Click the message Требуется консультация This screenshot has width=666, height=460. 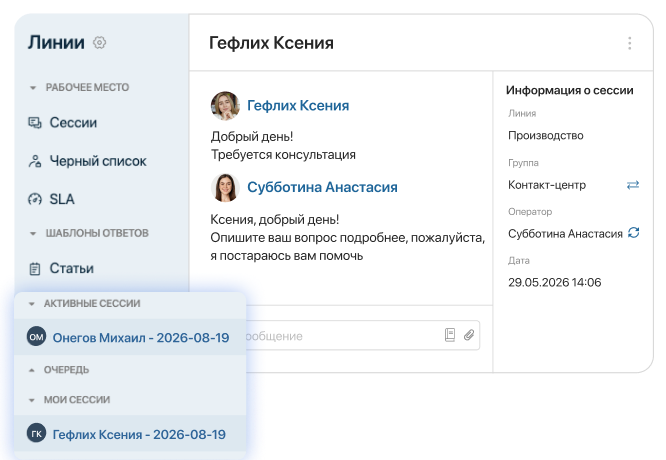(x=283, y=155)
